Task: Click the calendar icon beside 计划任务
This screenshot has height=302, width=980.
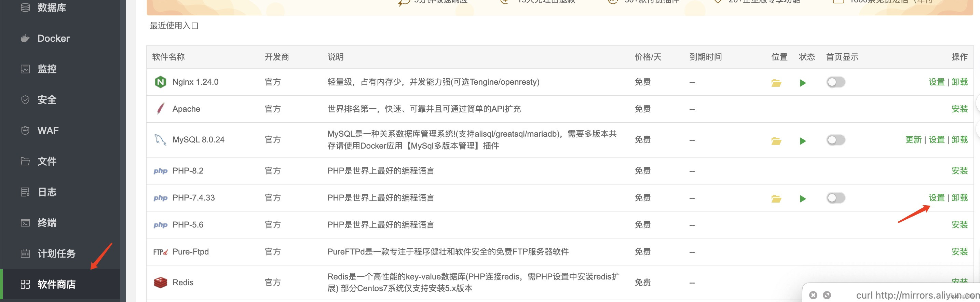Action: tap(25, 253)
